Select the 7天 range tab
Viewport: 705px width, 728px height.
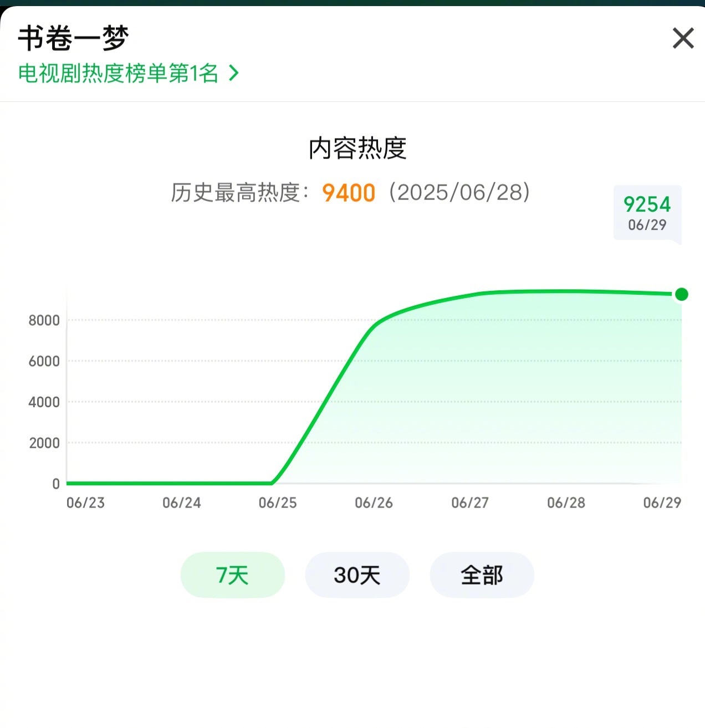coord(233,575)
